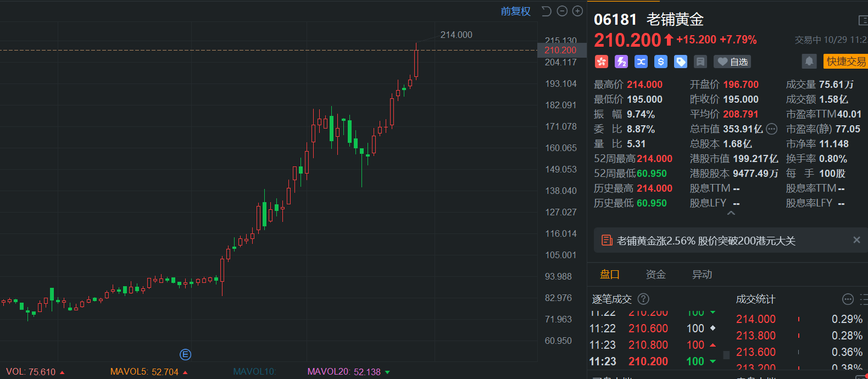This screenshot has height=379, width=868.
Task: Open the more options beside 总市值
Action: (x=772, y=129)
